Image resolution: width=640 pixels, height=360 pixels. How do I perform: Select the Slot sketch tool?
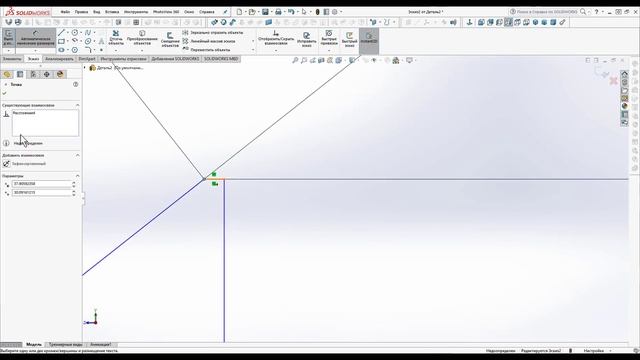[61, 50]
